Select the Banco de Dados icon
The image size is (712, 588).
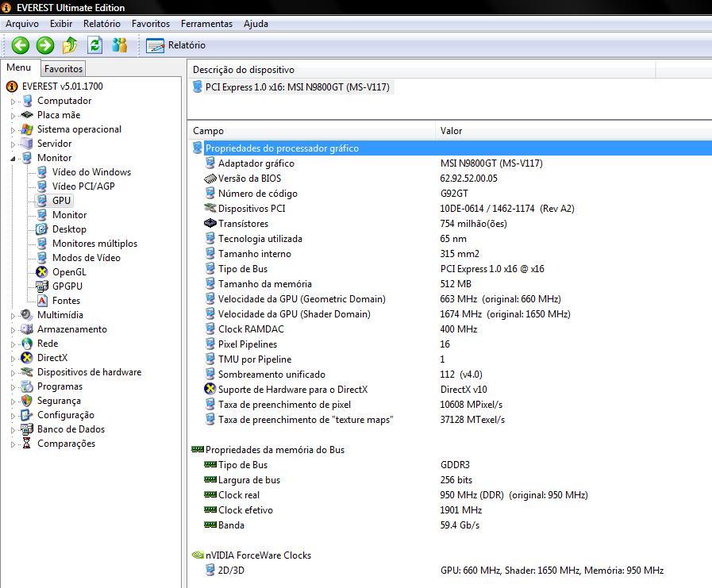[x=27, y=429]
